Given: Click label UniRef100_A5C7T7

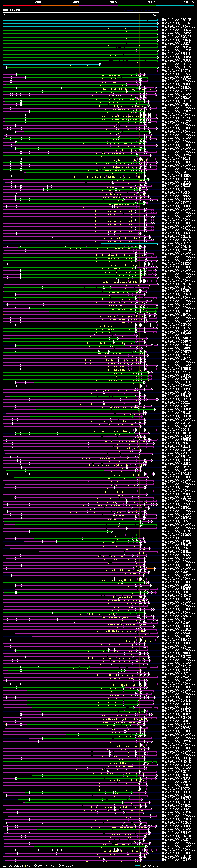Looking at the screenshot, I should coord(177,64).
